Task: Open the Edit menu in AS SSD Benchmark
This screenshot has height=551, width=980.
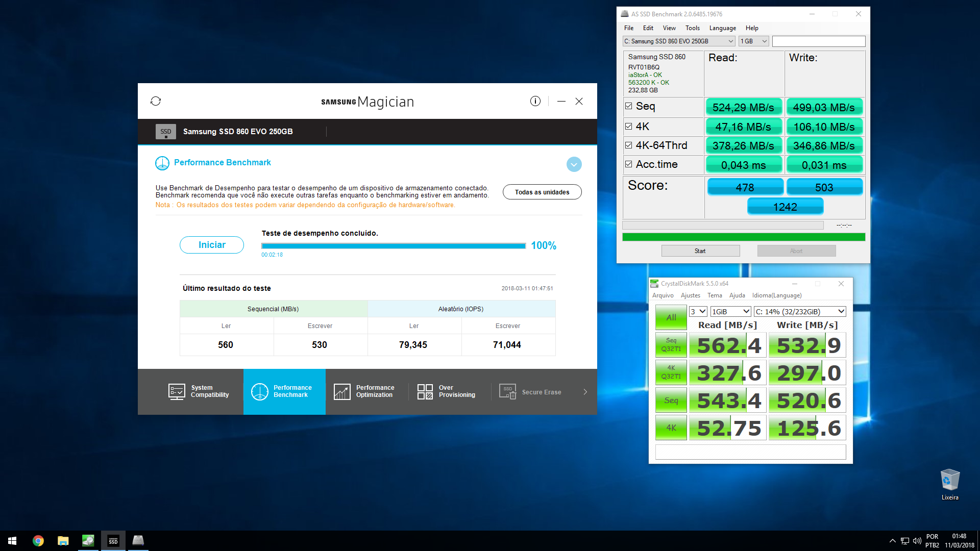Action: coord(648,28)
